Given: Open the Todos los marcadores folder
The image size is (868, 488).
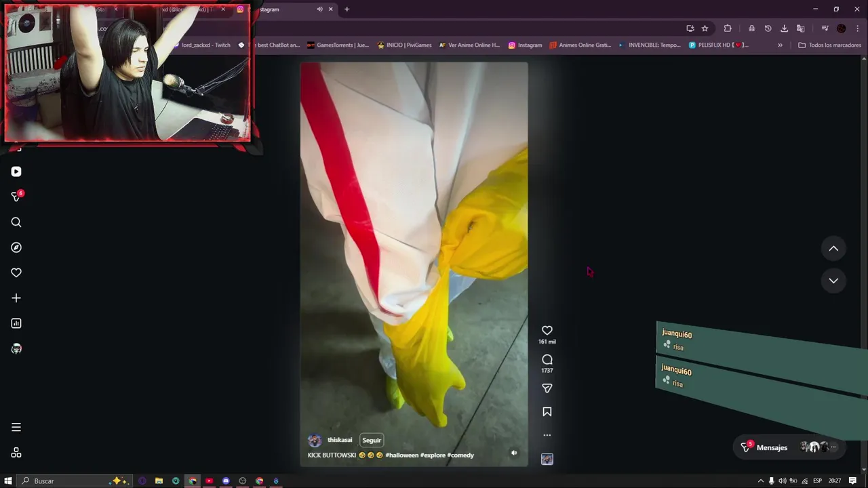Looking at the screenshot, I should point(829,45).
